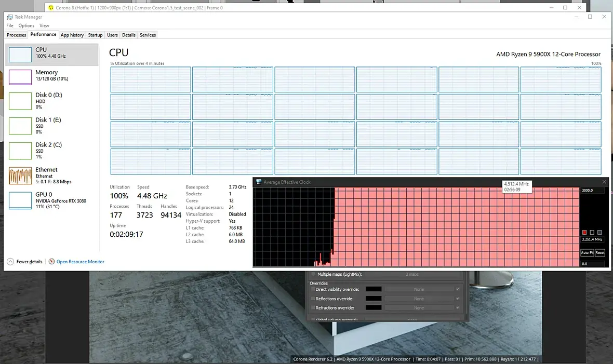Click Refractions override None map slot

(x=419, y=308)
